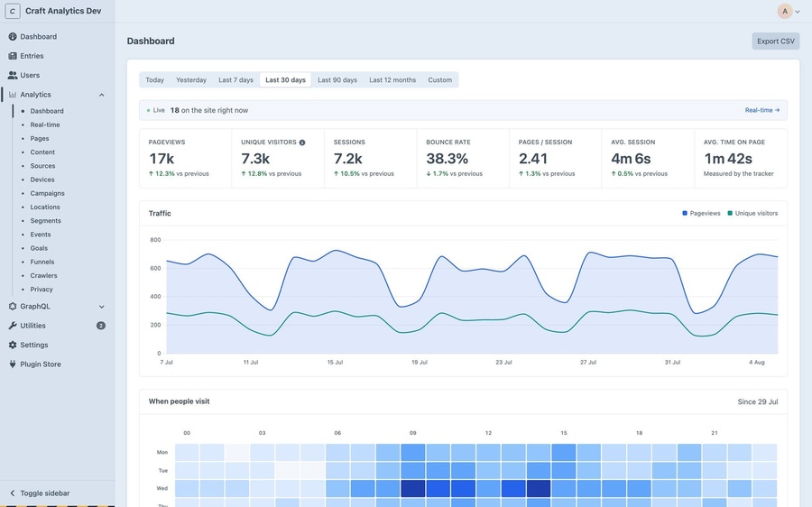Open the Devices analytics subitem
The height and width of the screenshot is (507, 812).
tap(42, 180)
